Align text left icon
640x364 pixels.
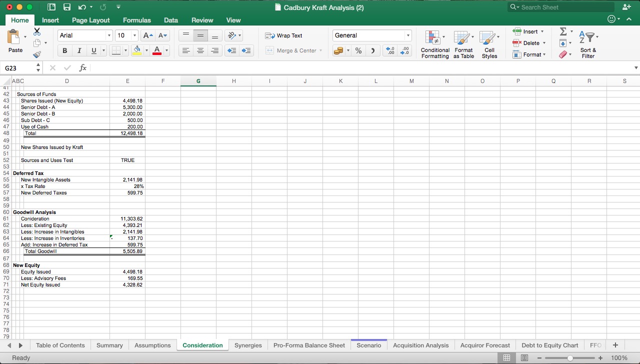pos(185,50)
